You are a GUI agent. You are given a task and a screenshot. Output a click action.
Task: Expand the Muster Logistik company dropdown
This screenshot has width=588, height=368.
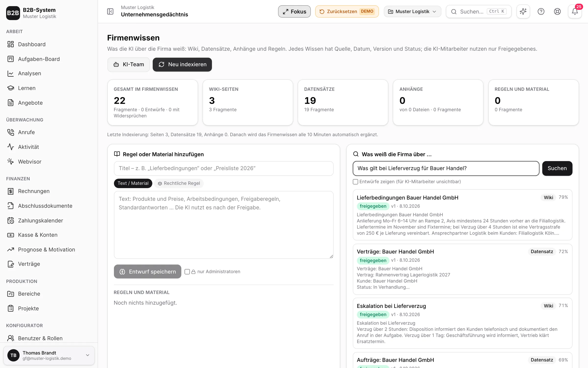(x=412, y=12)
